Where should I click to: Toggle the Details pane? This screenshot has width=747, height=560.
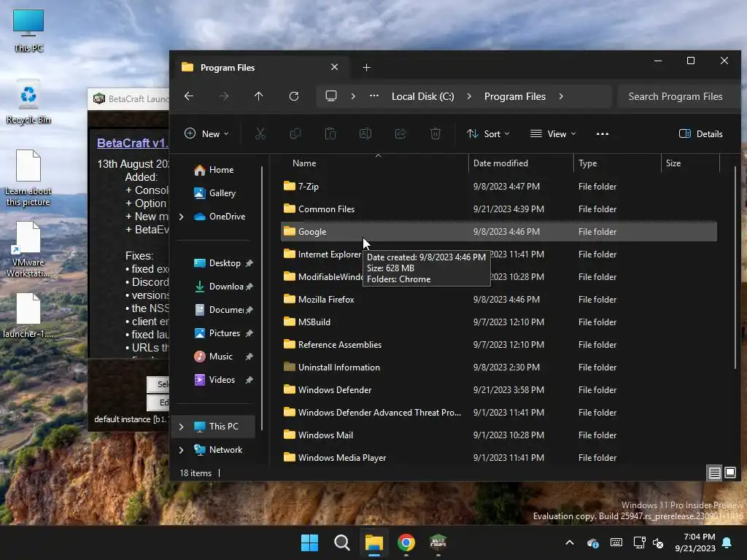tap(700, 134)
